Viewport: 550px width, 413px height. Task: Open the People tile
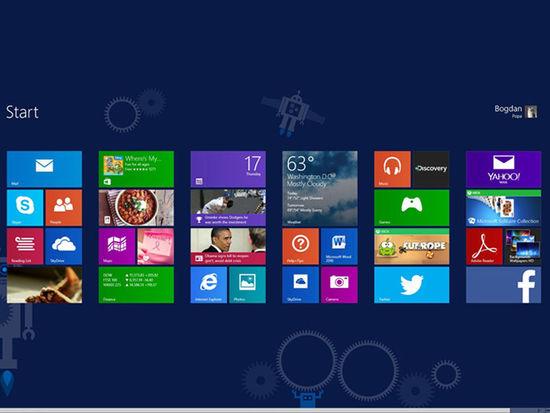point(63,208)
